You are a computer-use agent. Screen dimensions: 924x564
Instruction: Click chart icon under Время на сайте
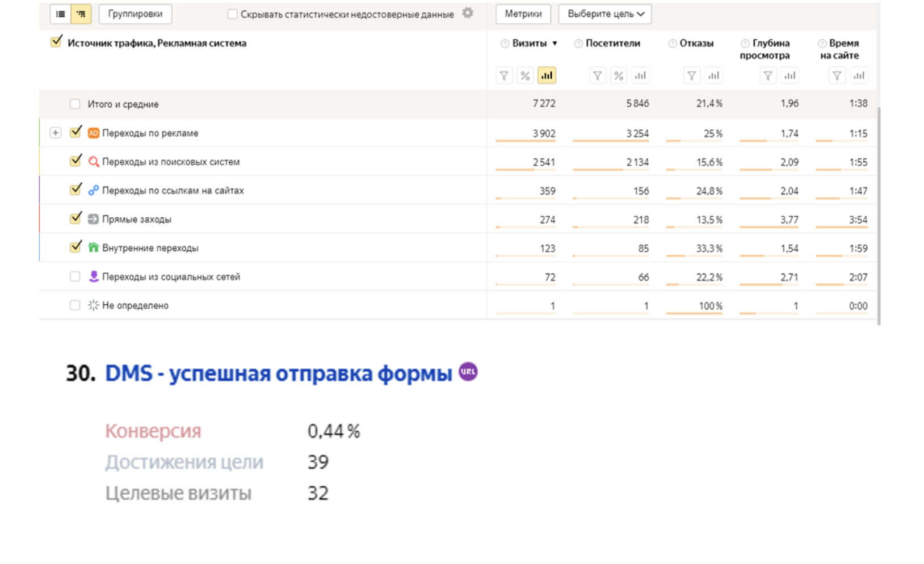[859, 75]
